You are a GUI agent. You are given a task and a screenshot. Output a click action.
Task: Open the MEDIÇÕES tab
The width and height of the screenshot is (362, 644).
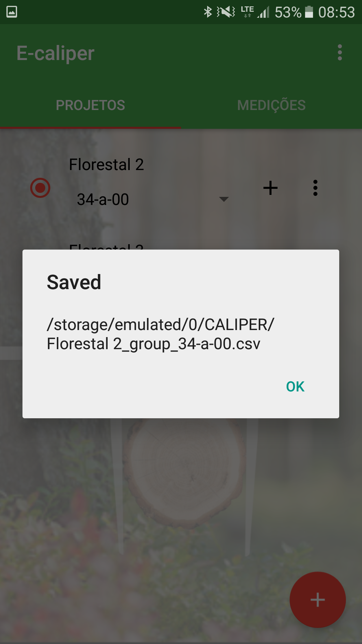(271, 105)
